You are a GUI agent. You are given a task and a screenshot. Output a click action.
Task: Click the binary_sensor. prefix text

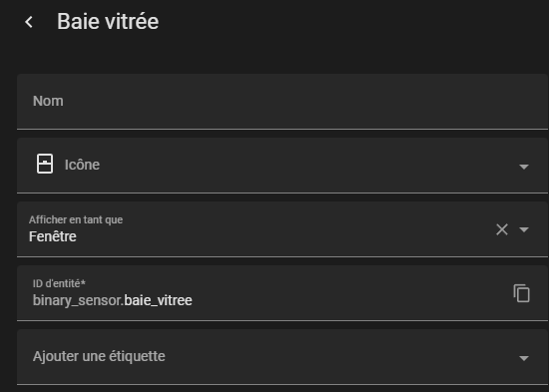point(78,300)
